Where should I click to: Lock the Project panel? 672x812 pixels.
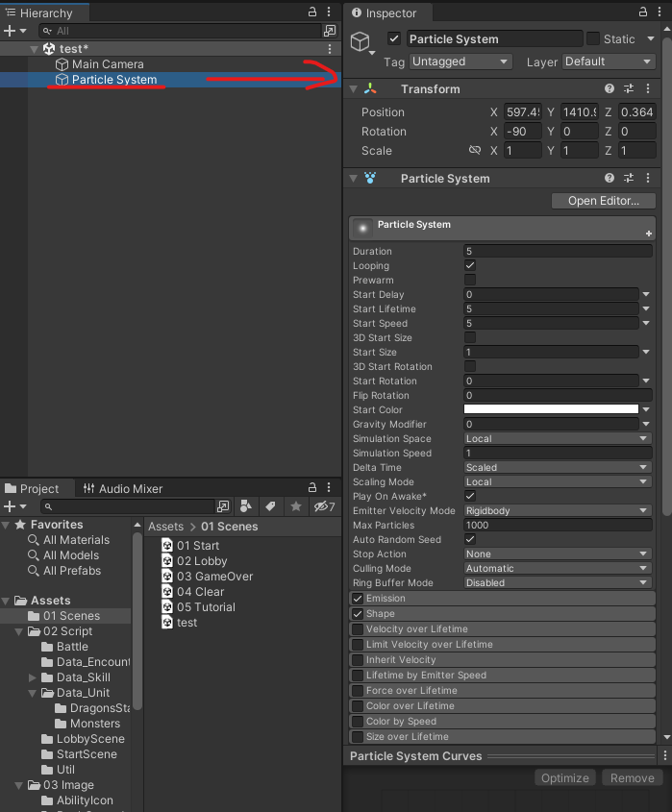coord(312,487)
